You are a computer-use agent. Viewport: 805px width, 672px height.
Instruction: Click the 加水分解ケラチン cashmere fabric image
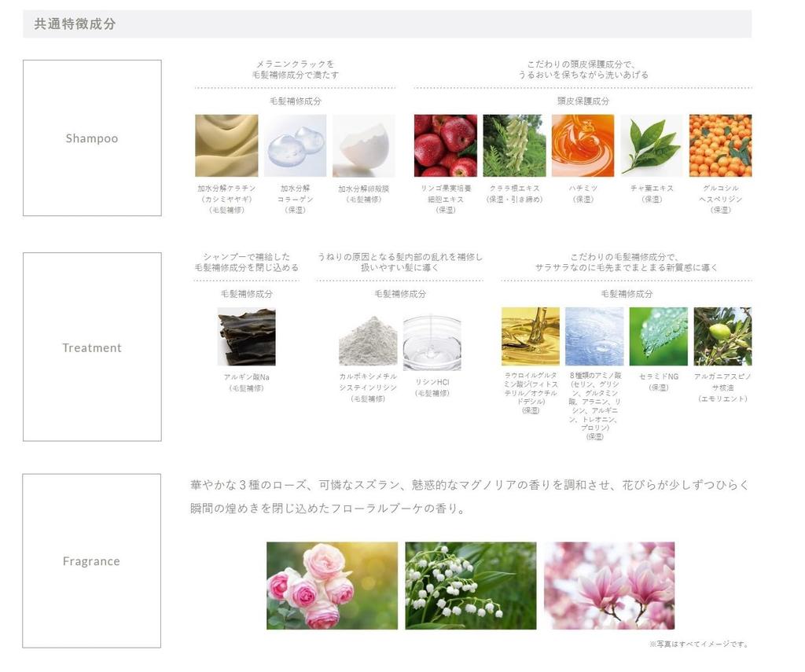coord(226,145)
